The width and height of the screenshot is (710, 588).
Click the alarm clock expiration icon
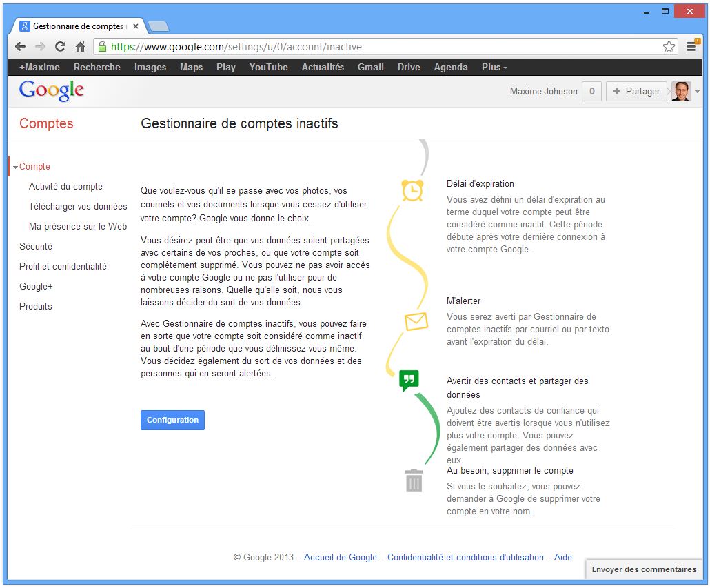[412, 190]
